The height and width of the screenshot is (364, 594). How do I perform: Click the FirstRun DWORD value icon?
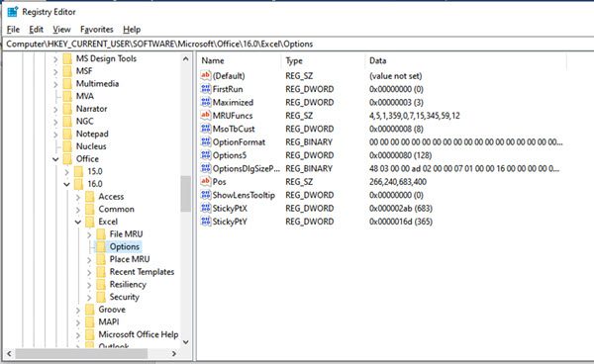click(206, 89)
